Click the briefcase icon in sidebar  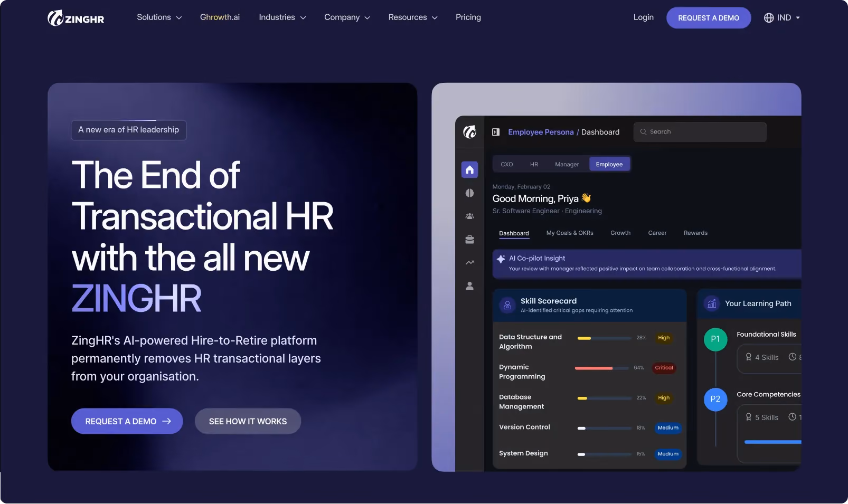point(469,240)
